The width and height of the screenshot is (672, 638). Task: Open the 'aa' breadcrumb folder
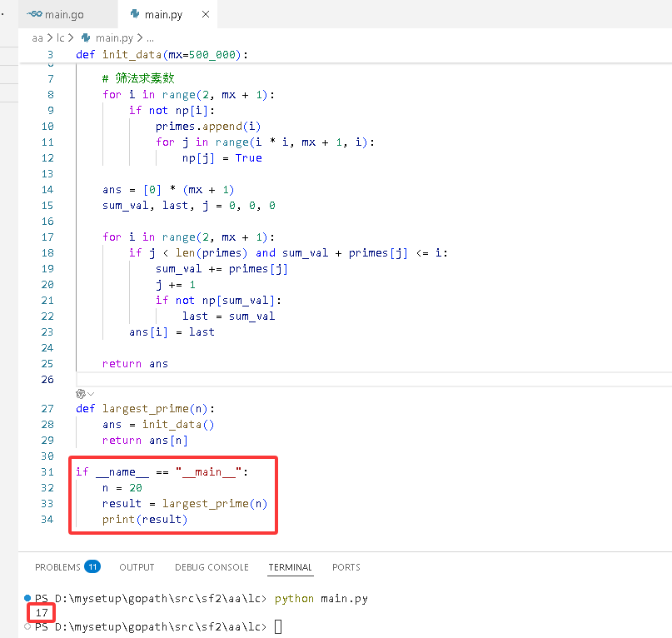(x=37, y=38)
